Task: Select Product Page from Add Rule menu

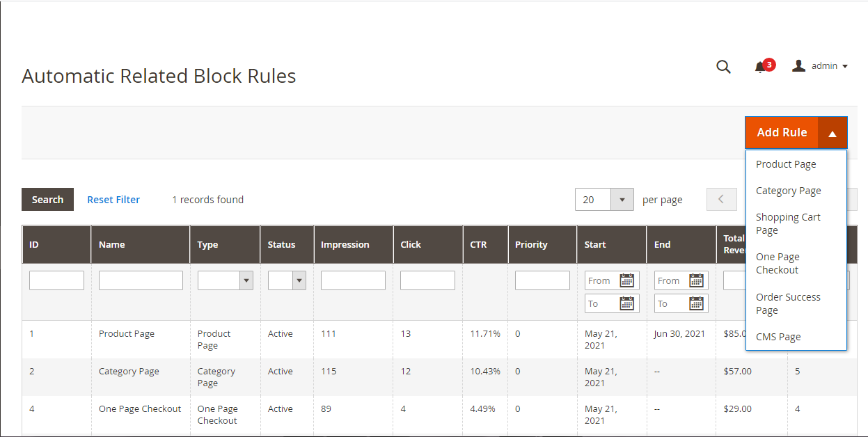Action: [786, 164]
